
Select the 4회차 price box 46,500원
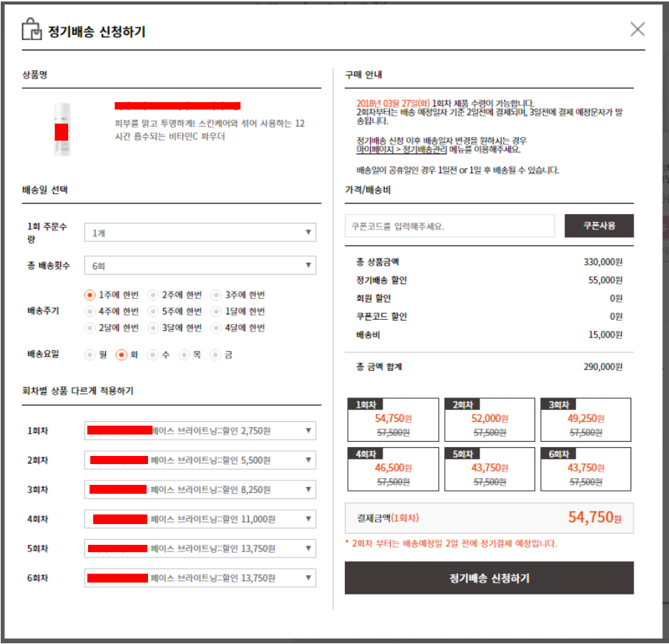click(x=393, y=469)
